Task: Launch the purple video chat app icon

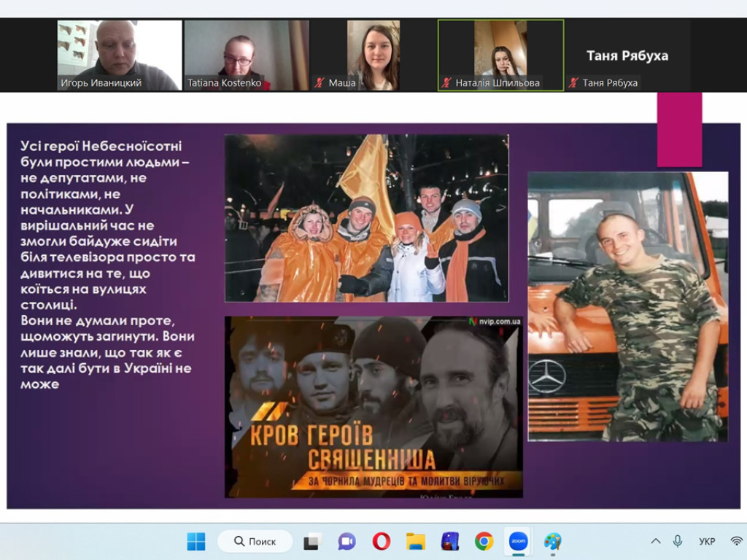Action: [x=347, y=542]
